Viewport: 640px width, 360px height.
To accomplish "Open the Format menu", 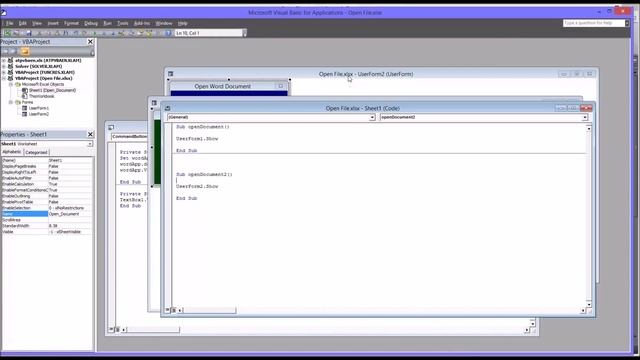I will point(71,23).
